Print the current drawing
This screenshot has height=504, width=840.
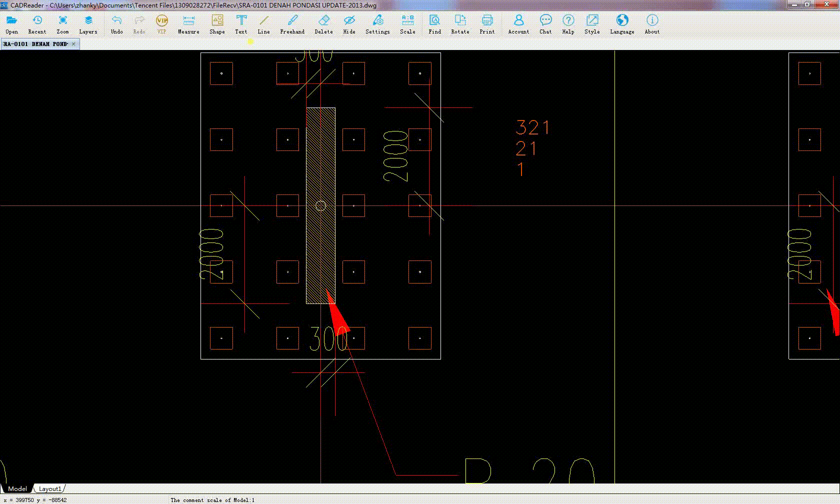(487, 24)
